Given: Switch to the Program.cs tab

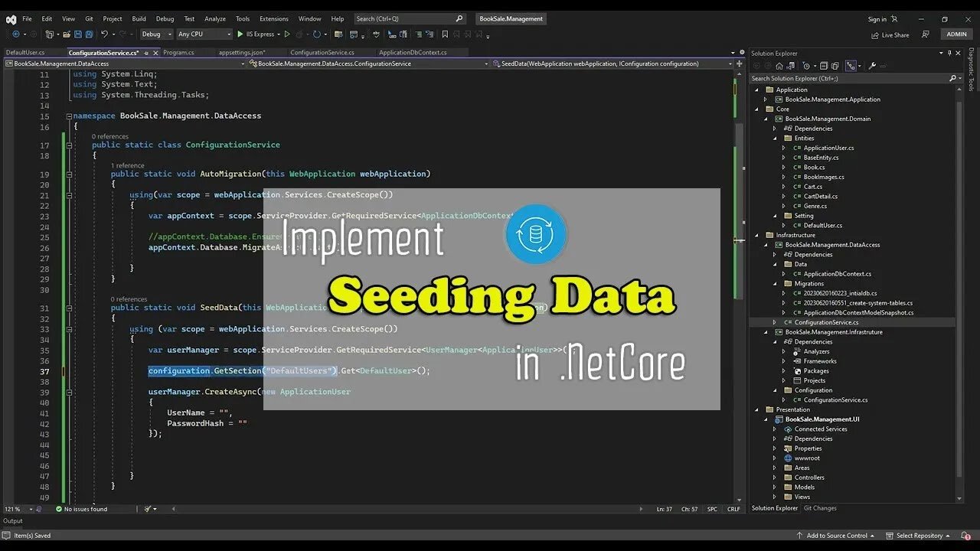Looking at the screenshot, I should point(178,53).
